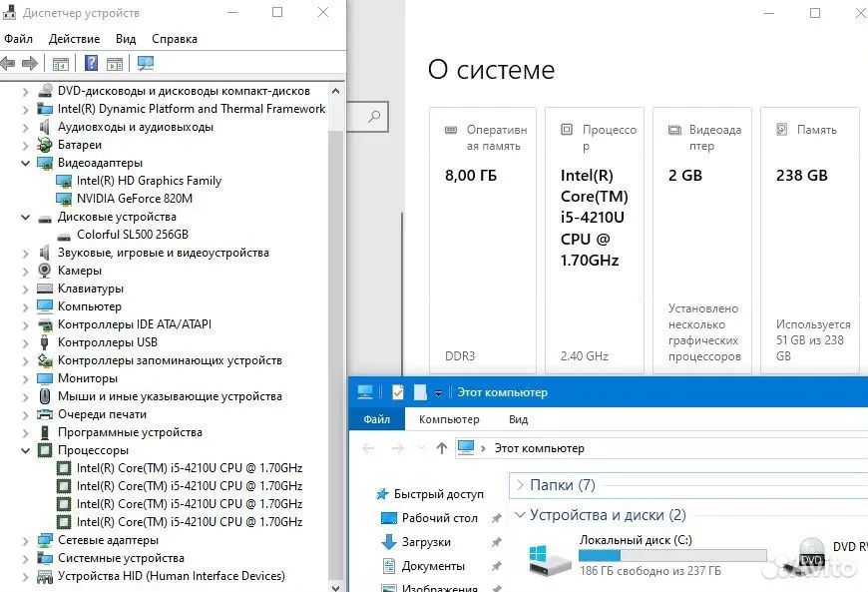868x592 pixels.
Task: Open the Вид menu in Device Manager
Action: tap(126, 39)
